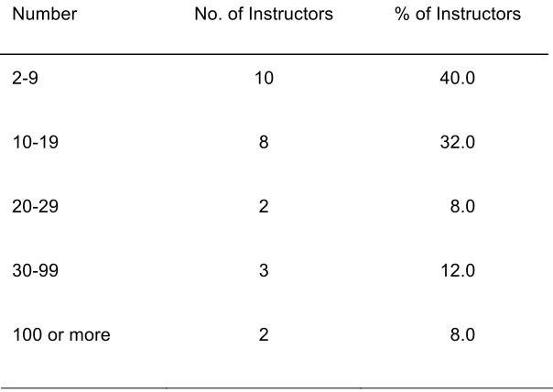Click the 8.0 percentage in 20-29 row
This screenshot has width=553, height=392.
coord(462,206)
